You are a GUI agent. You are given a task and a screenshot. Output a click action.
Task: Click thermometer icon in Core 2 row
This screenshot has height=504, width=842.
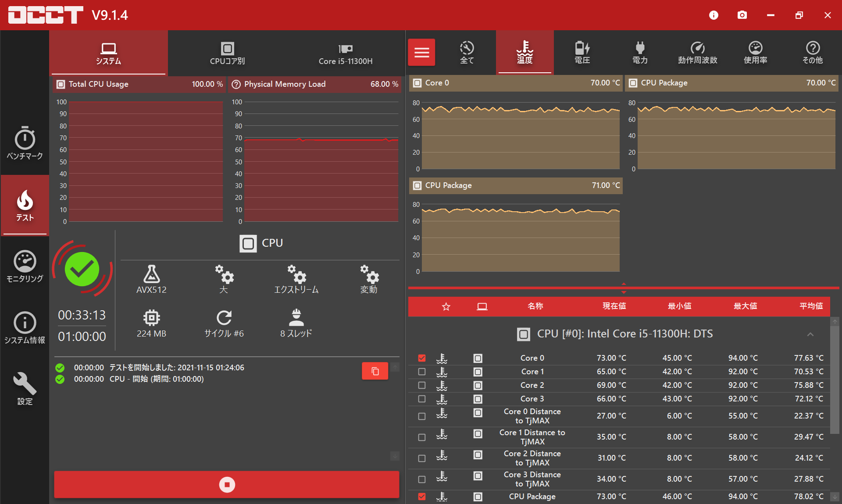coord(442,385)
